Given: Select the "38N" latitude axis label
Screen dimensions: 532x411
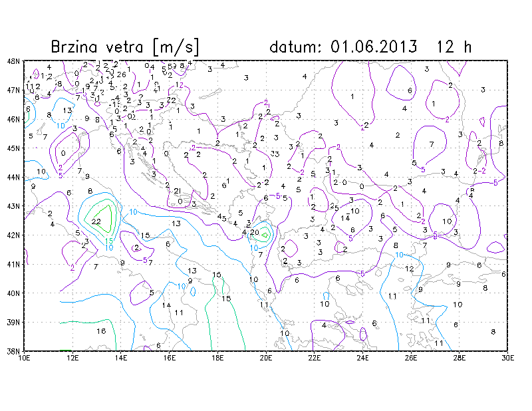Looking at the screenshot, I should [x=13, y=351].
